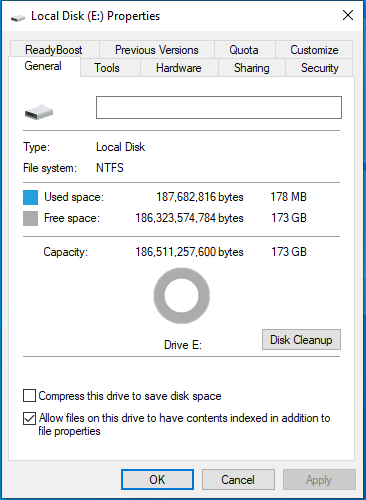Click the '173 GB' value in the Capacity row
Image resolution: width=366 pixels, height=500 pixels.
click(289, 252)
